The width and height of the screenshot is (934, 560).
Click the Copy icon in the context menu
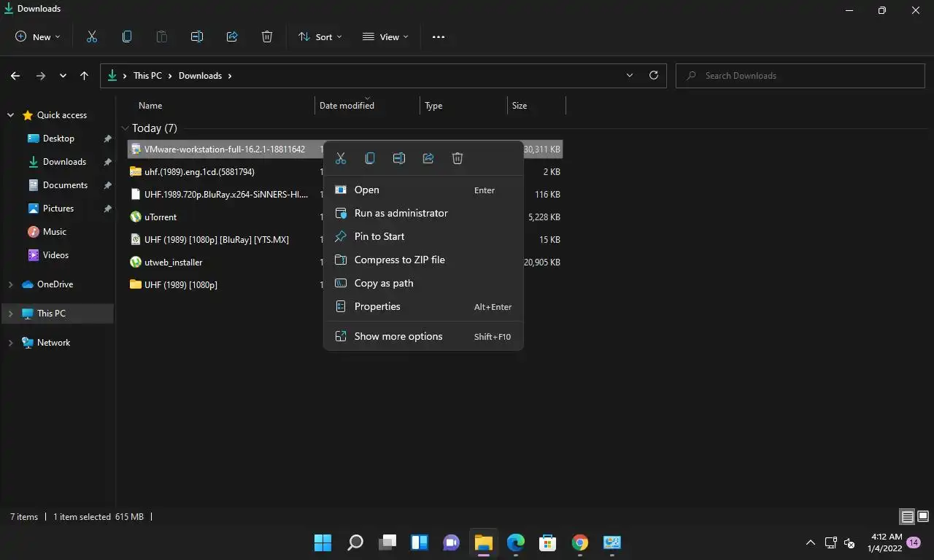tap(370, 158)
